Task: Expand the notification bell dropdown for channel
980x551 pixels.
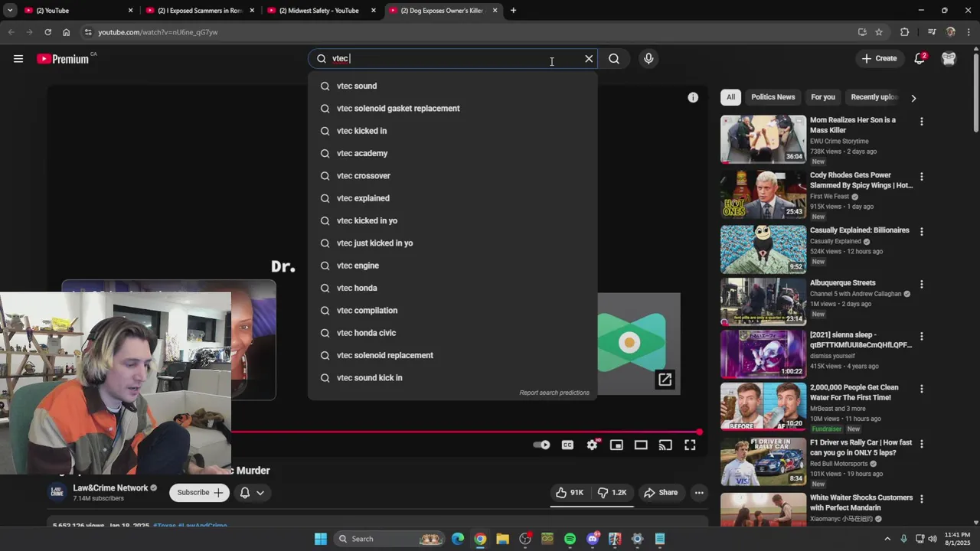Action: coord(252,493)
